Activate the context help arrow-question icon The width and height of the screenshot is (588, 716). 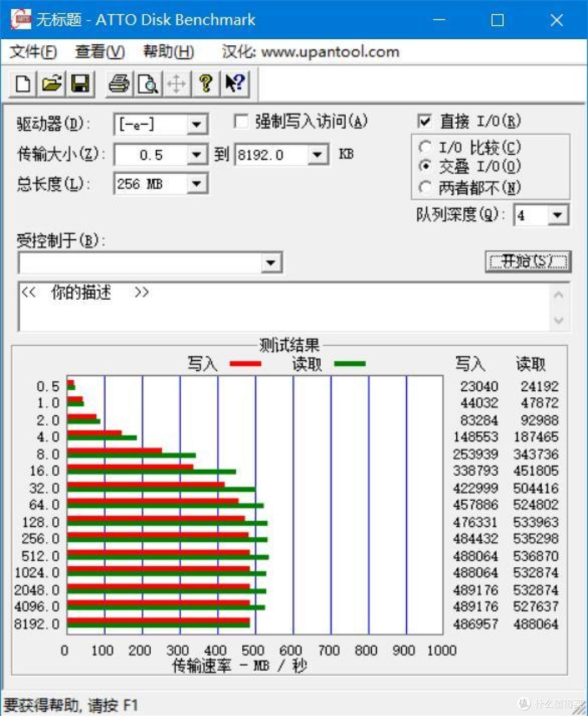(235, 84)
